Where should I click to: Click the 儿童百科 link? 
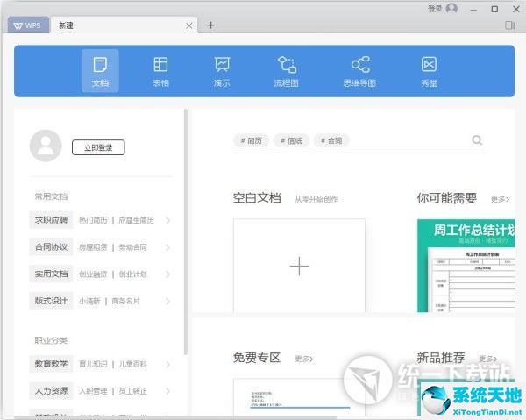click(133, 364)
